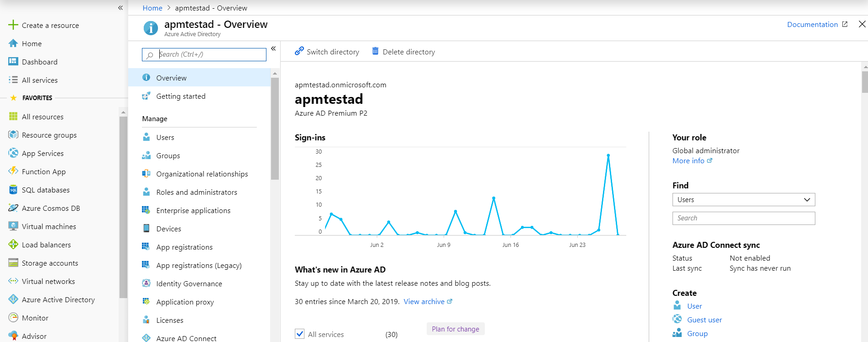Viewport: 868px width, 342px height.
Task: Open the Function App lightning icon
Action: pyautogui.click(x=13, y=171)
